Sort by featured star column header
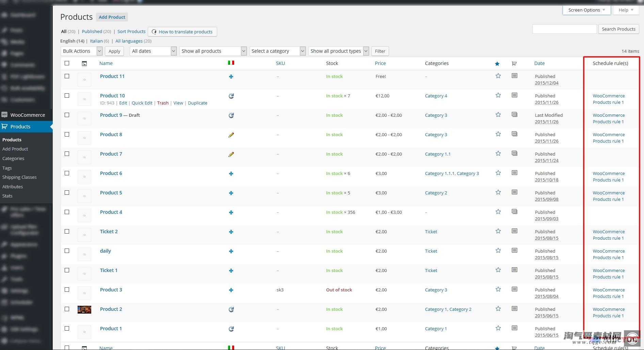 (497, 64)
